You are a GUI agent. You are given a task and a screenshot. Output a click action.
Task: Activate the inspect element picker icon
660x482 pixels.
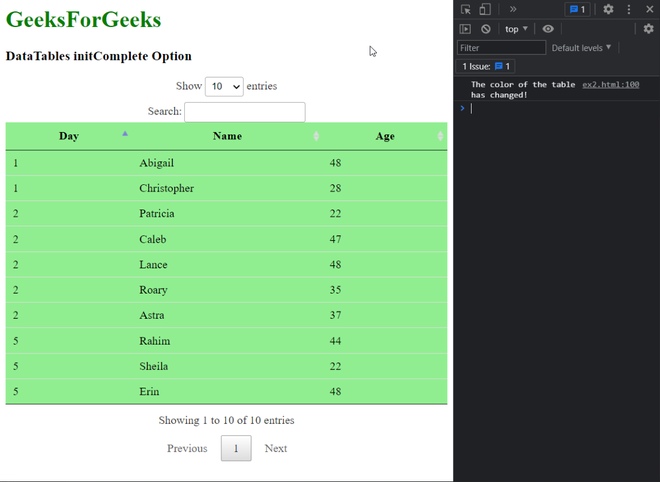pos(466,9)
